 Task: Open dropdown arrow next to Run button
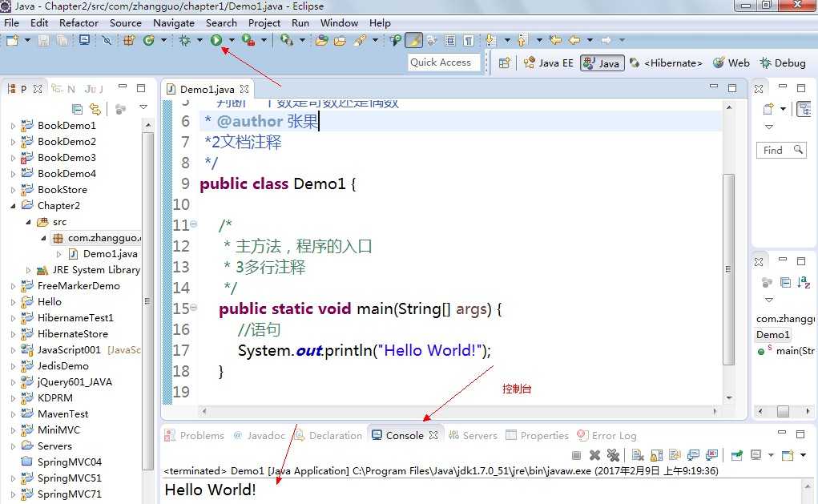232,40
